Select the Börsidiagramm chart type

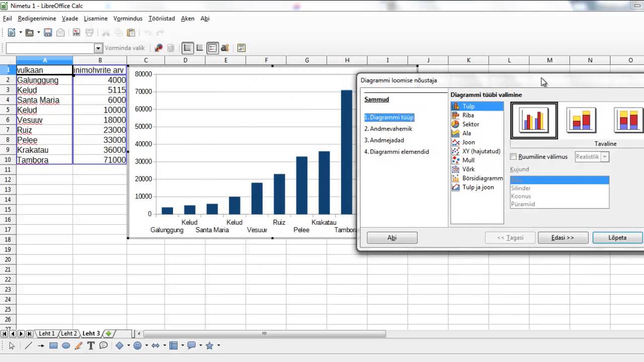477,178
